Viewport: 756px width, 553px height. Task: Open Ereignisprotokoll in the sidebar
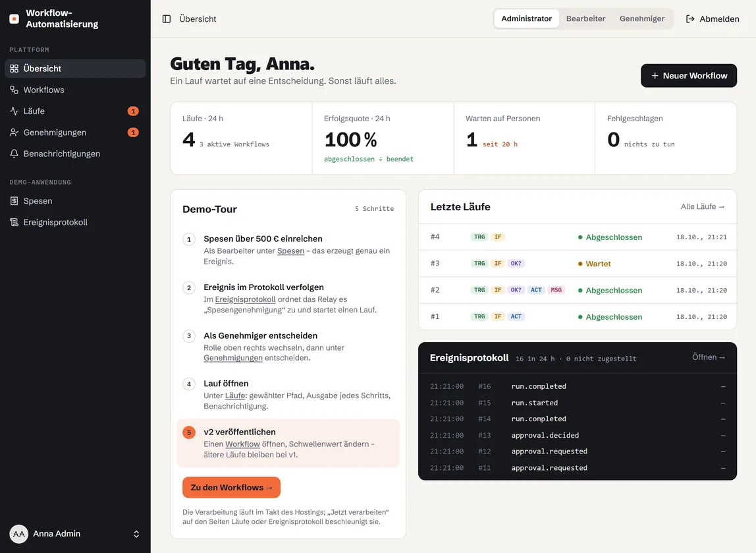coord(75,222)
